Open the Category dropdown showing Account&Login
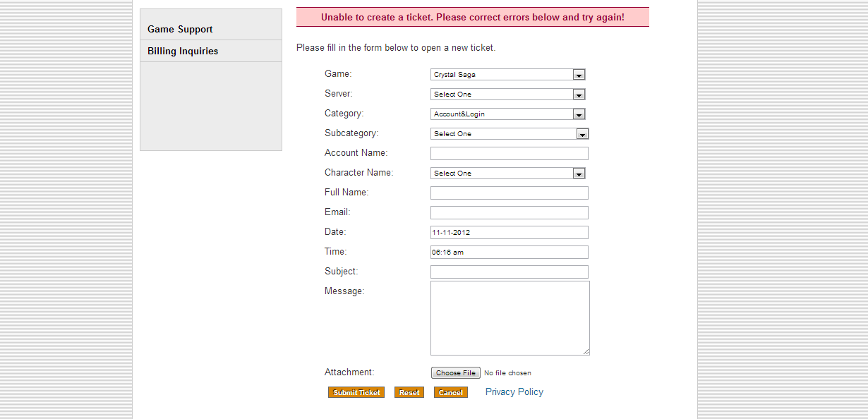The image size is (868, 419). (507, 114)
